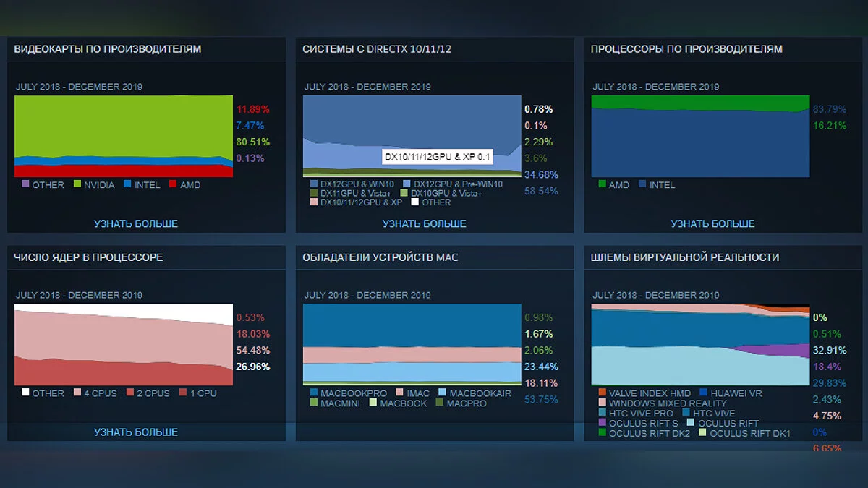Viewport: 868px width, 488px height.
Task: Click the white OTHER swatch in DirectX legend
Action: 415,202
